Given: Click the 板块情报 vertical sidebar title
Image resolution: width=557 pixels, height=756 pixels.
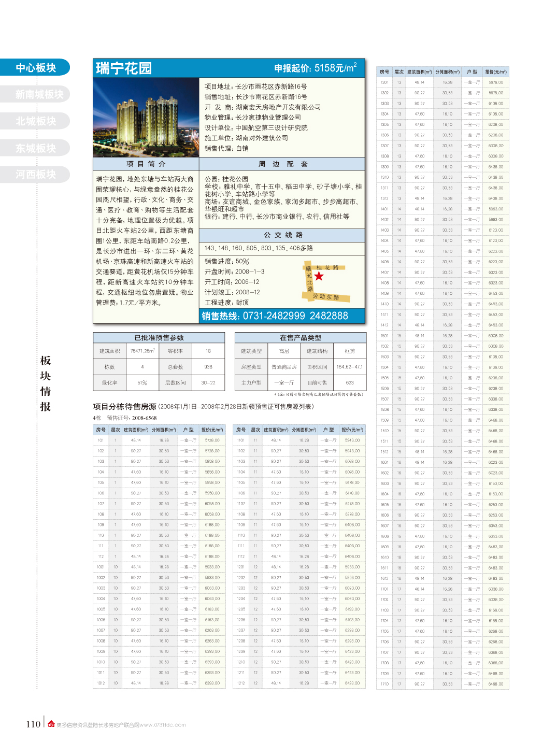Looking at the screenshot, I should tap(46, 383).
